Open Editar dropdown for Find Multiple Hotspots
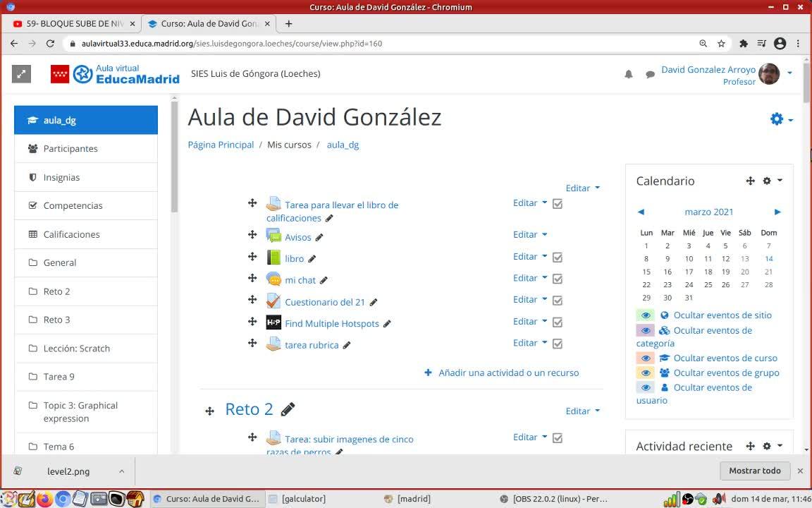Image resolution: width=812 pixels, height=508 pixels. pos(530,322)
